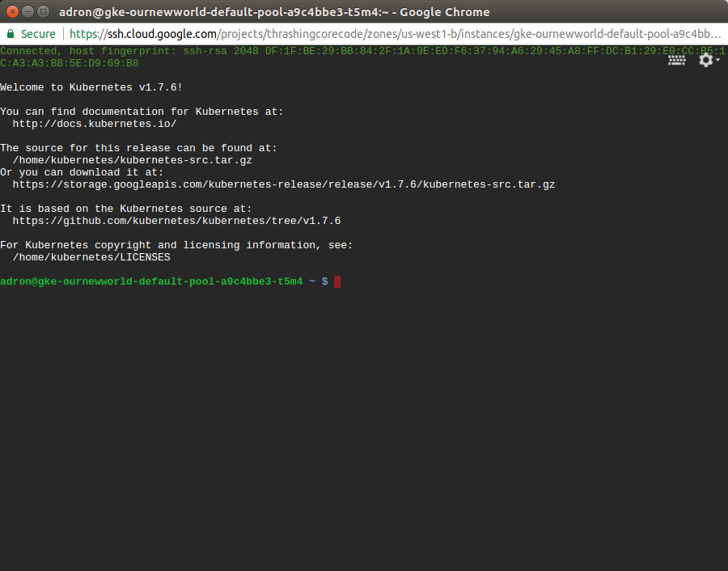
Task: Click 'It is based on the Kubernetes source' line
Action: 126,209
